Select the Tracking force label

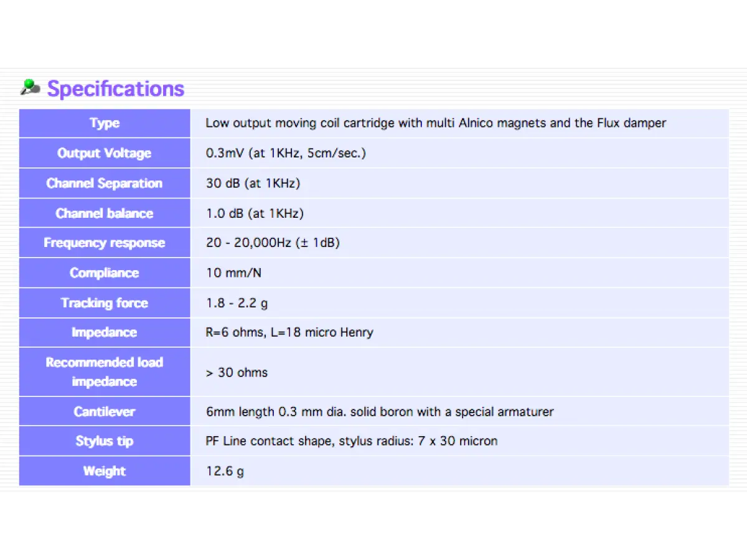coord(105,302)
